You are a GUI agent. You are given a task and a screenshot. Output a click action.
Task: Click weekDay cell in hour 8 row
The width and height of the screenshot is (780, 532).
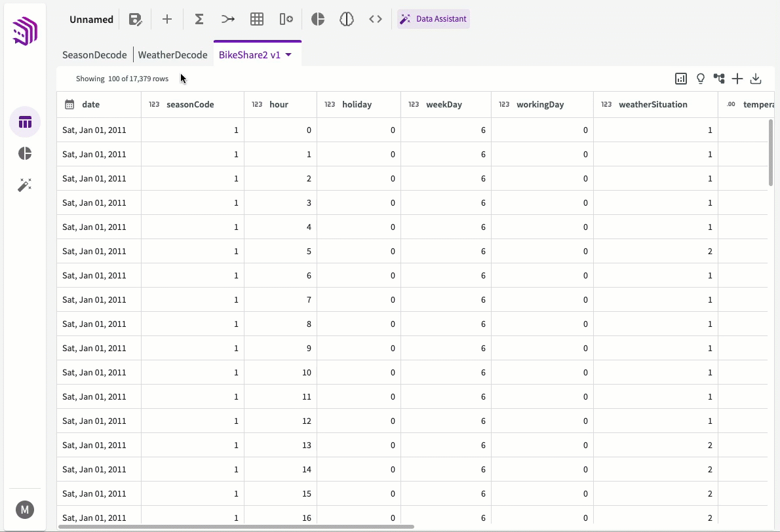click(446, 324)
